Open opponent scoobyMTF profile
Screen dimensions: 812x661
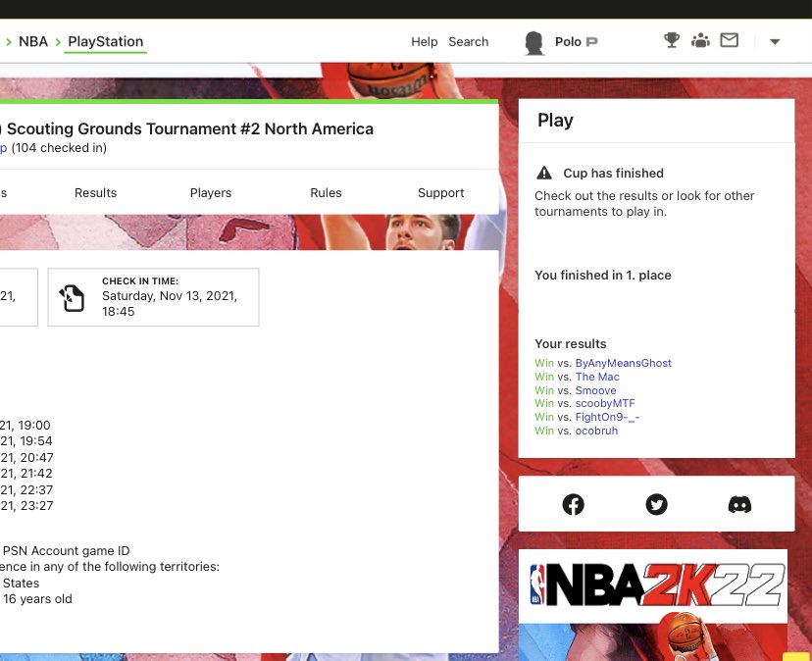coord(605,403)
